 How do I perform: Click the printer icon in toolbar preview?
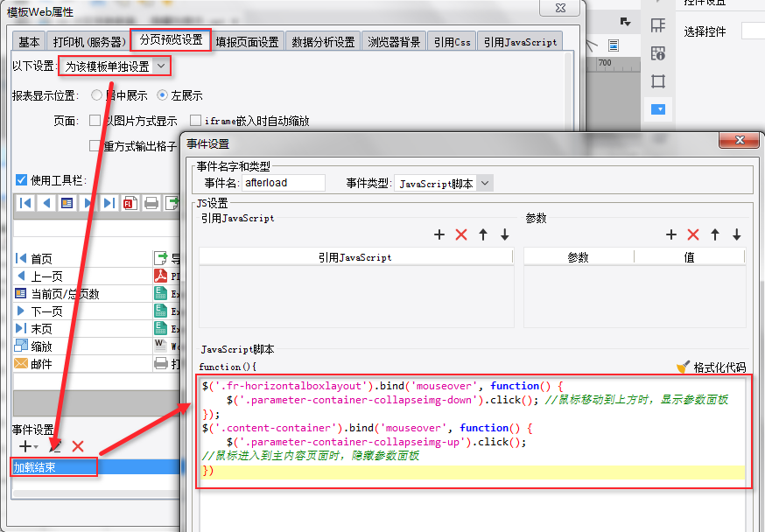tap(151, 203)
